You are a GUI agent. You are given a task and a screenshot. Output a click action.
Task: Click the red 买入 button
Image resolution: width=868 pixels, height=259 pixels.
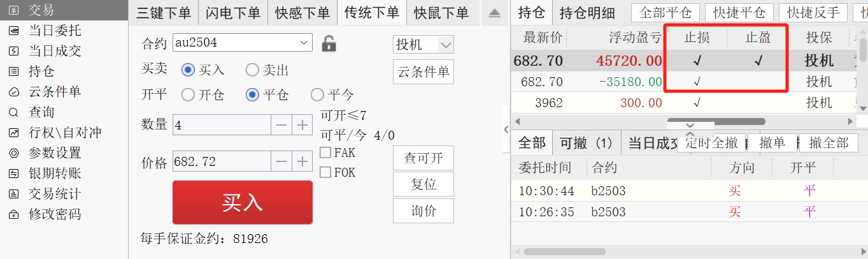(x=243, y=202)
